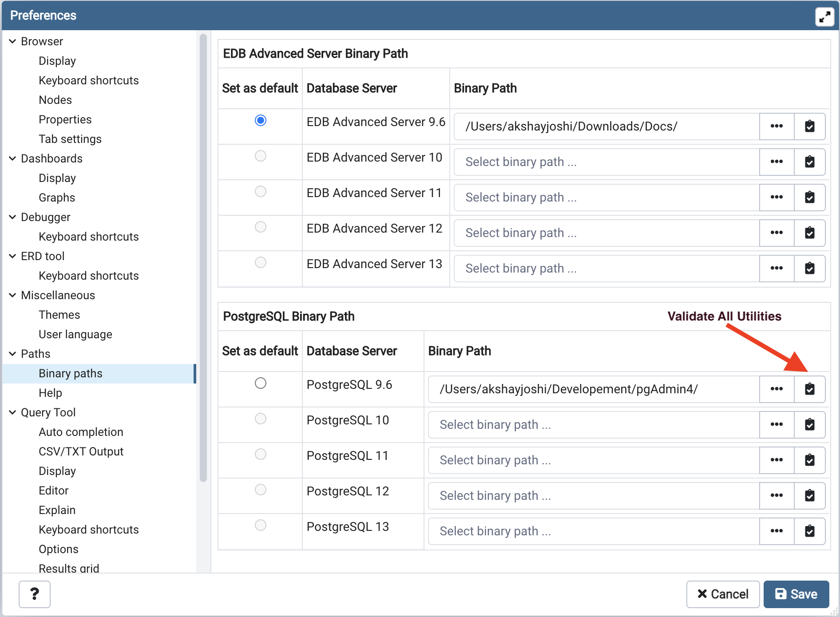The image size is (840, 617).
Task: Validate utilities for EDB Advanced Server 9.6
Action: (809, 127)
